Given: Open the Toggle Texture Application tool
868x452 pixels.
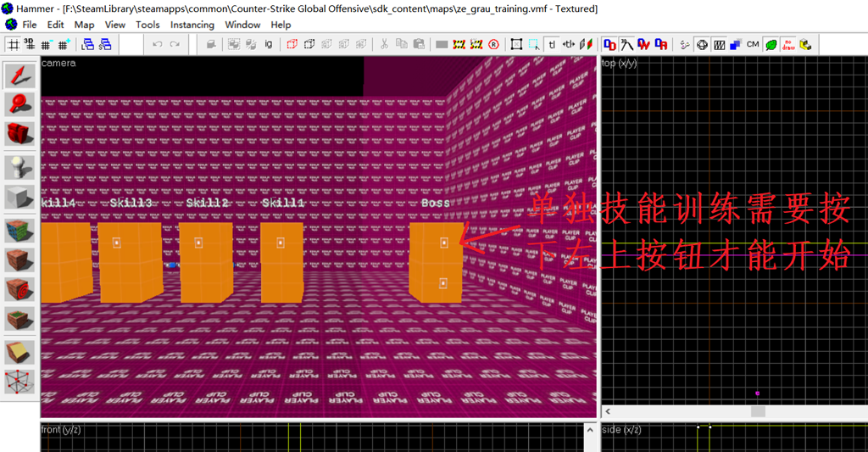Looking at the screenshot, I should tap(19, 231).
